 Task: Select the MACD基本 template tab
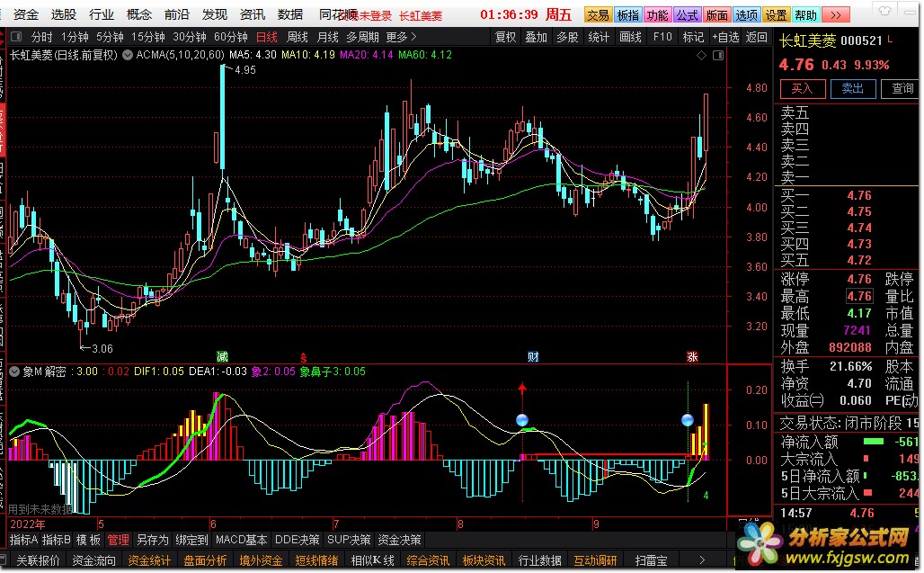[x=241, y=540]
